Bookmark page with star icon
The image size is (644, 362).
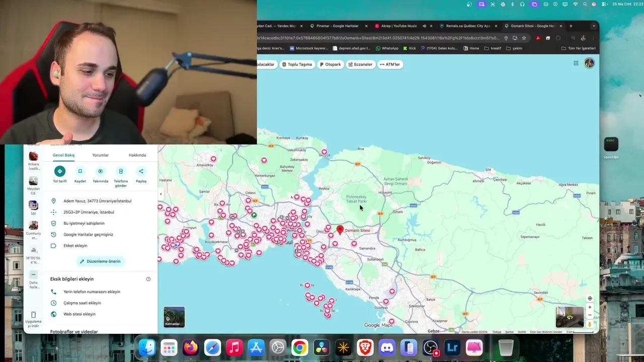click(x=524, y=38)
